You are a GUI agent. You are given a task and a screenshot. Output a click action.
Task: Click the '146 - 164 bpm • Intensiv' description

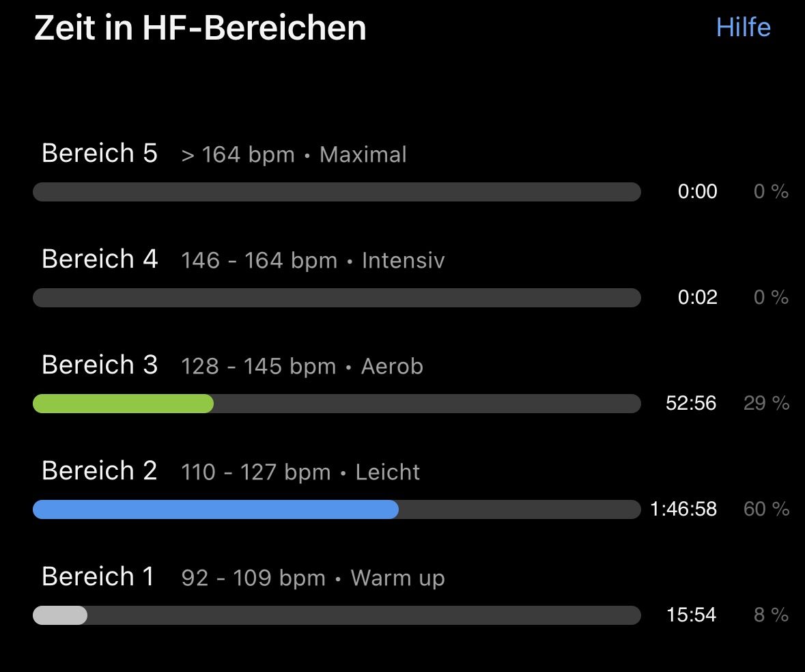[313, 261]
